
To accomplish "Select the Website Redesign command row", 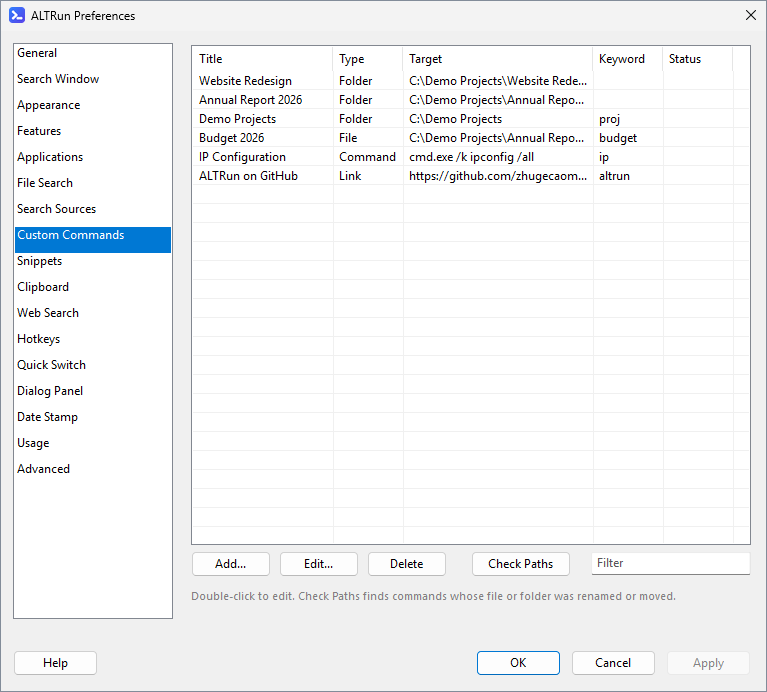I will click(471, 80).
